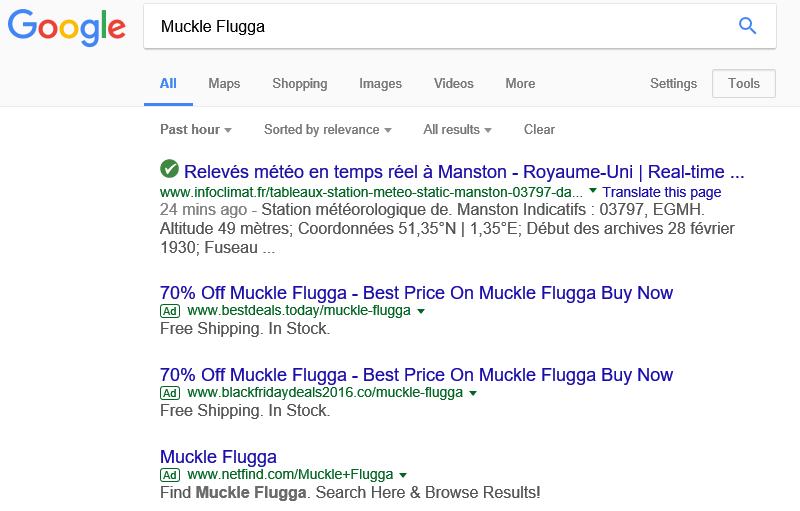Screen dimensions: 800x511
Task: Expand arrow next to blackfridaydeals2016.co URL
Action: pos(473,393)
